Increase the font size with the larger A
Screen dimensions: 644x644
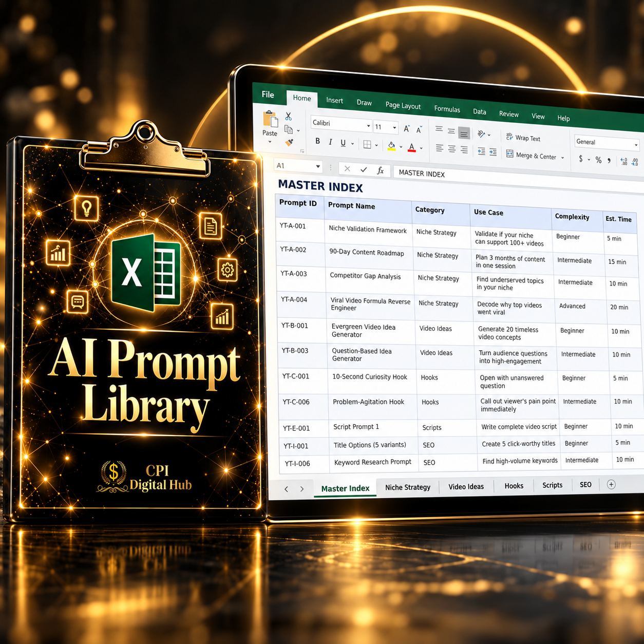coord(407,129)
